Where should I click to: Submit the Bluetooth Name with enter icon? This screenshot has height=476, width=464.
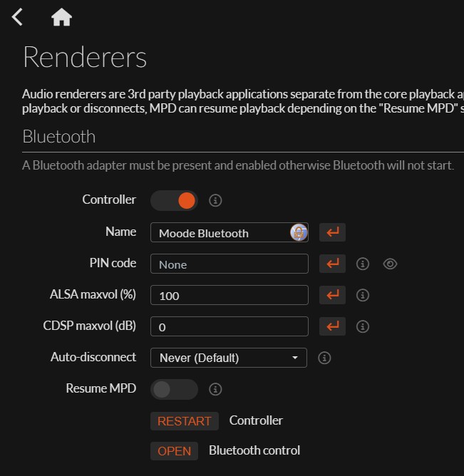[332, 232]
